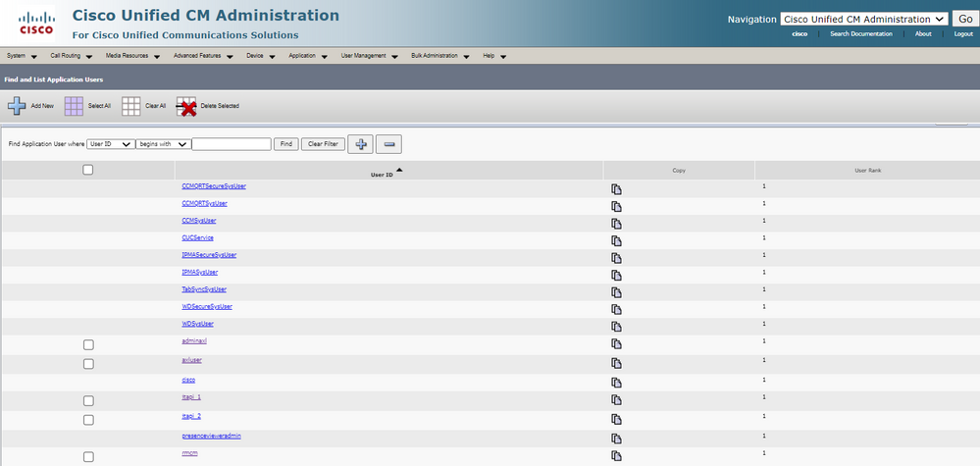Tick the header select-all checkbox
Viewport: 980px width, 466px height.
[88, 170]
